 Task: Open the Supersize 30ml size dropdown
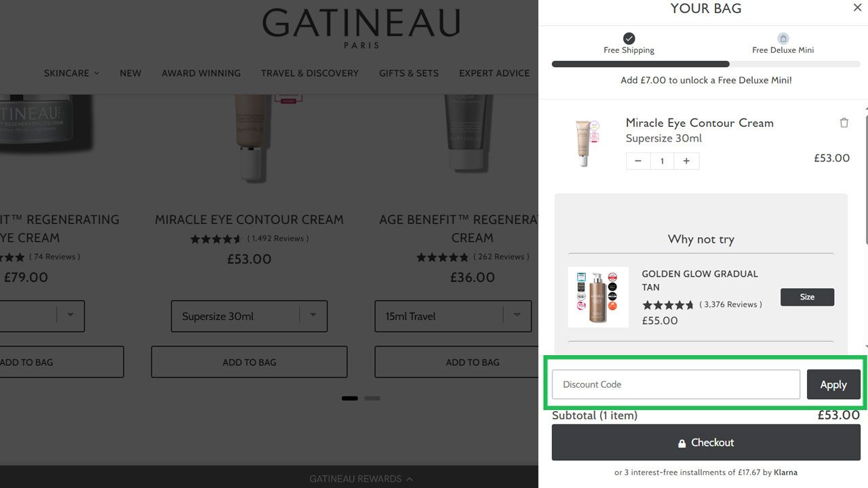pos(249,316)
